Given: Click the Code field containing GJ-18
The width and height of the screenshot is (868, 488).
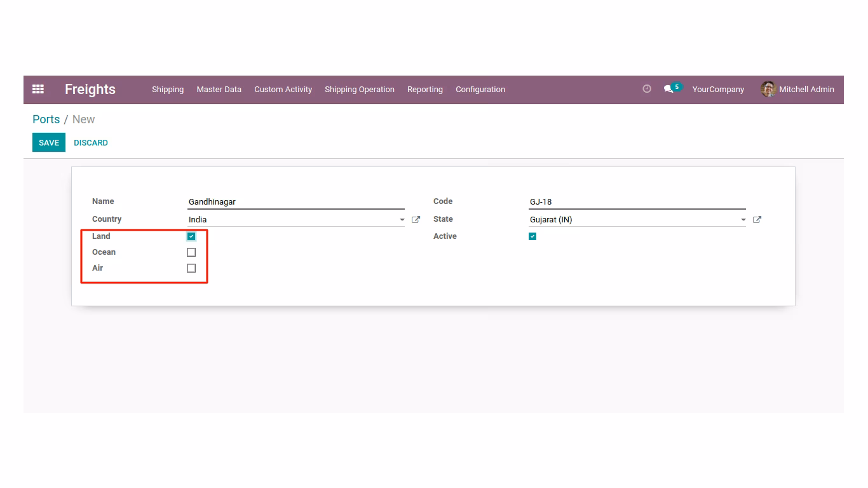Looking at the screenshot, I should [x=637, y=202].
